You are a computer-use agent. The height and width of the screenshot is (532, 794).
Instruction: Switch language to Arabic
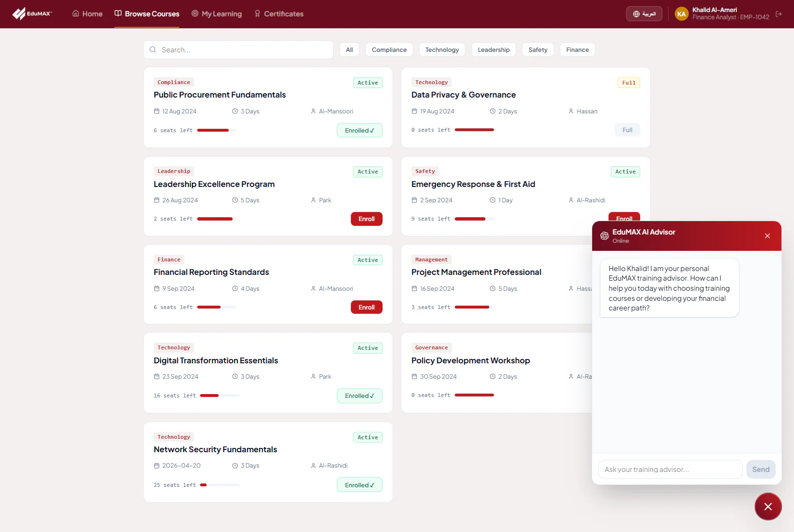click(644, 14)
